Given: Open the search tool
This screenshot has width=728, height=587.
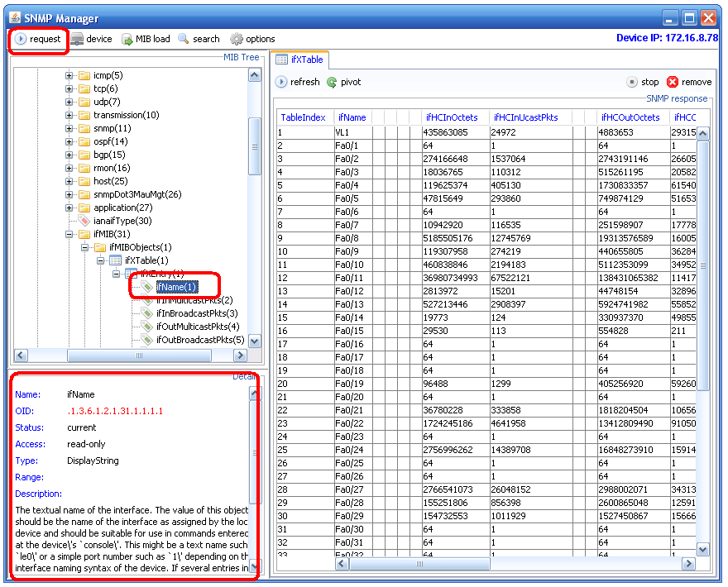Looking at the screenshot, I should [199, 39].
